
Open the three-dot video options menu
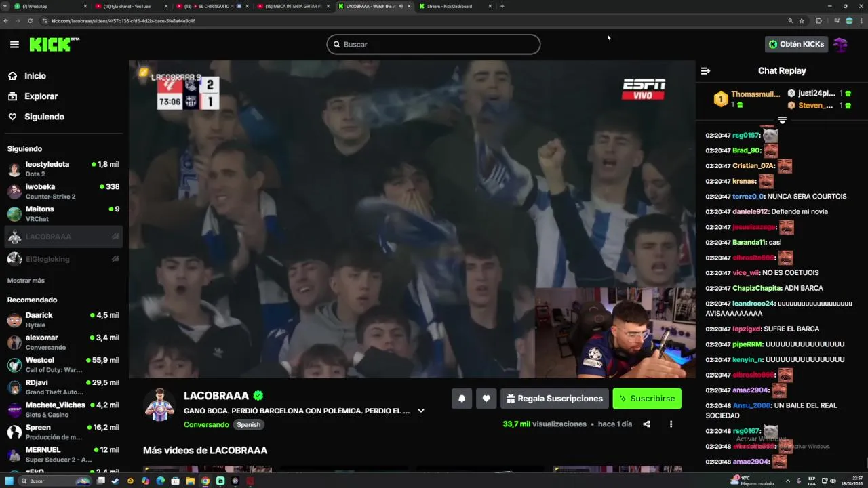(x=671, y=424)
